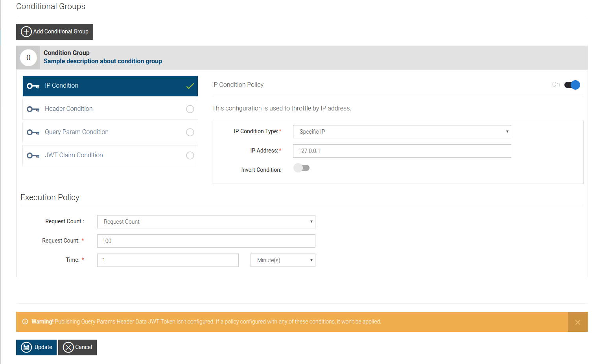Click the key icon beside Query Param Condition
The height and width of the screenshot is (364, 599).
coord(33,132)
